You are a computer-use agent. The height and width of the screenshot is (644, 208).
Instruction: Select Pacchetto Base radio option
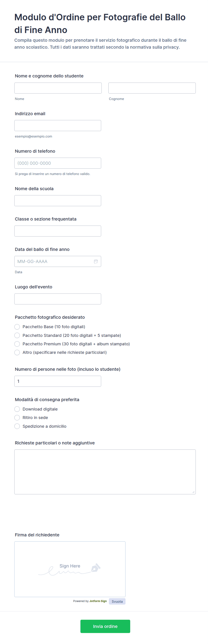click(17, 327)
